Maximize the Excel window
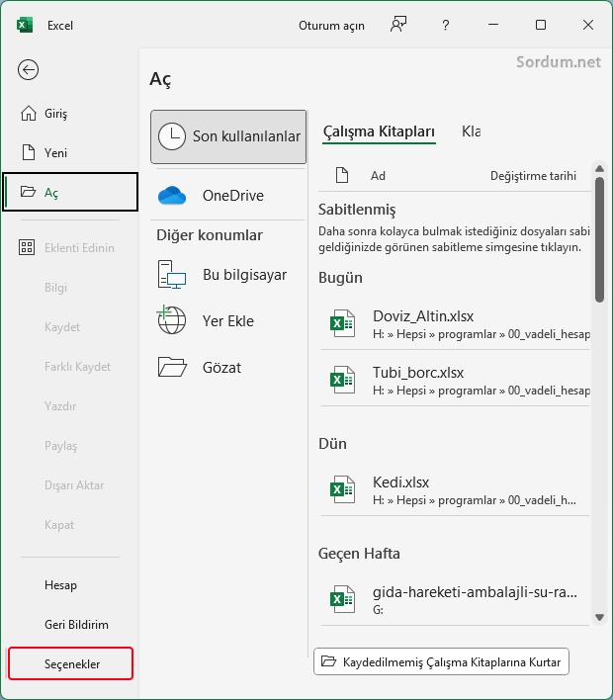 click(541, 25)
